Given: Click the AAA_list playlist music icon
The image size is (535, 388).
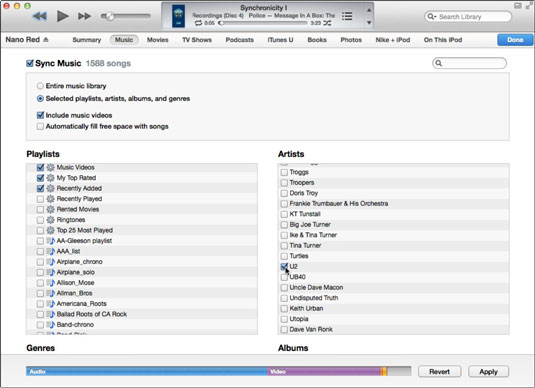Looking at the screenshot, I should (x=50, y=252).
